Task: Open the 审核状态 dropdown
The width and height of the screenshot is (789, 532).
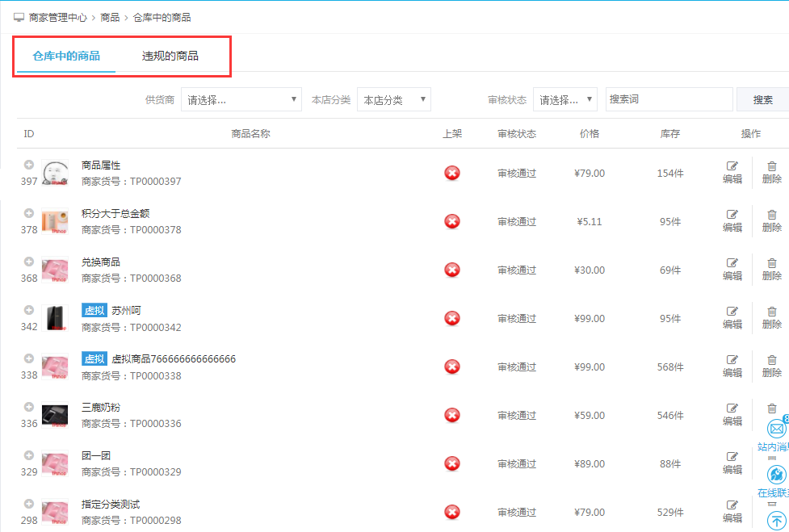Action: (x=564, y=100)
